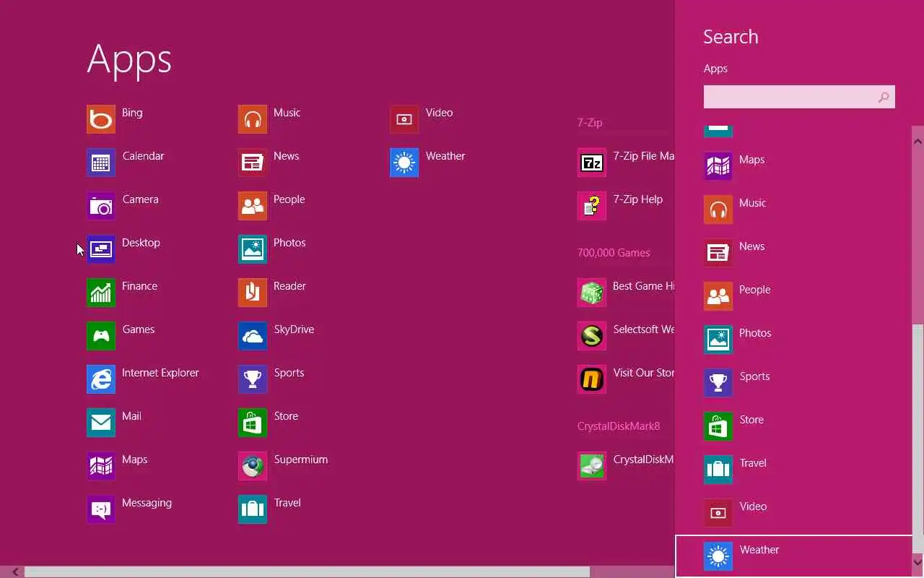
Task: Click the "Apps" label under Search
Action: (715, 69)
